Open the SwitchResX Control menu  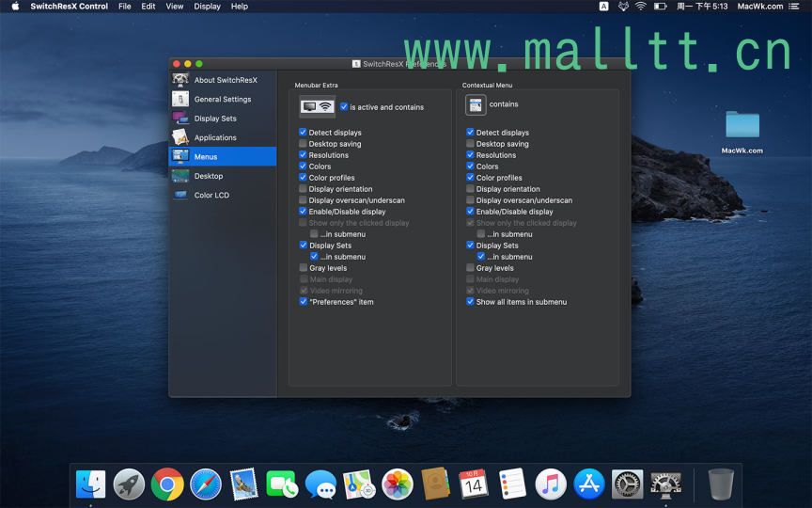(69, 7)
